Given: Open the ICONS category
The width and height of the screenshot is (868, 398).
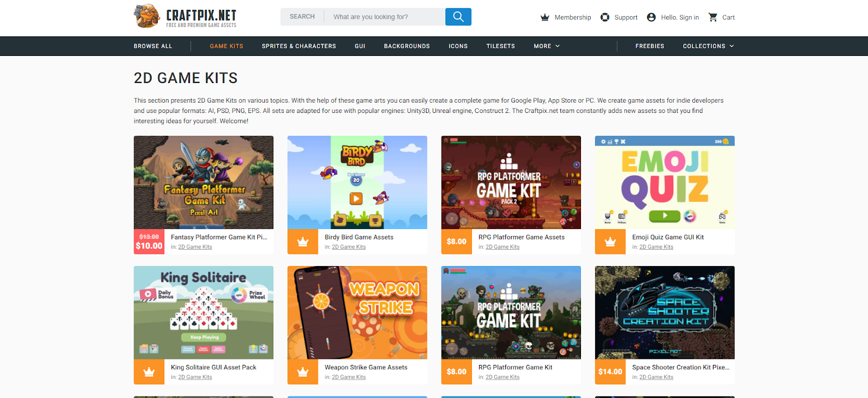Looking at the screenshot, I should [x=458, y=46].
